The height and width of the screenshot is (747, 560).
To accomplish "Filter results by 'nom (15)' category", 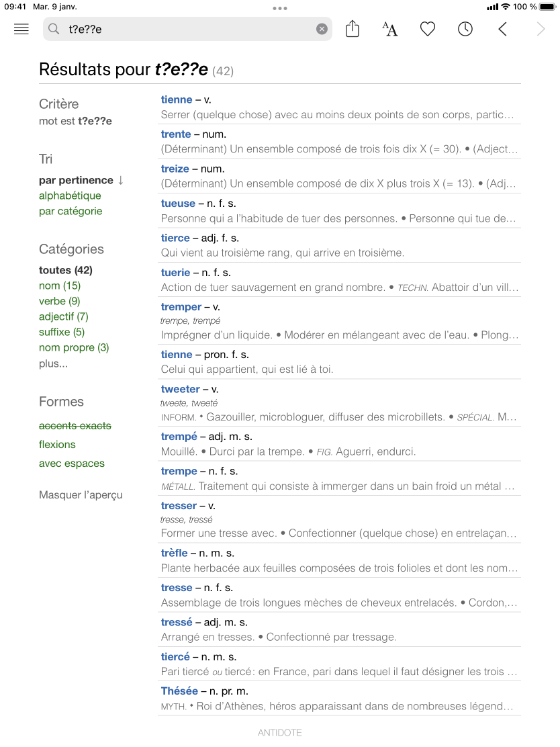I will click(60, 285).
